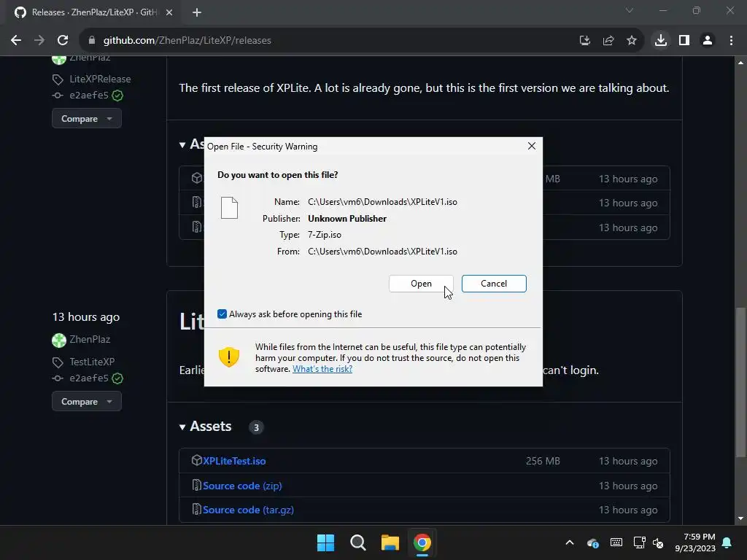Open File Explorer from taskbar

(x=390, y=542)
